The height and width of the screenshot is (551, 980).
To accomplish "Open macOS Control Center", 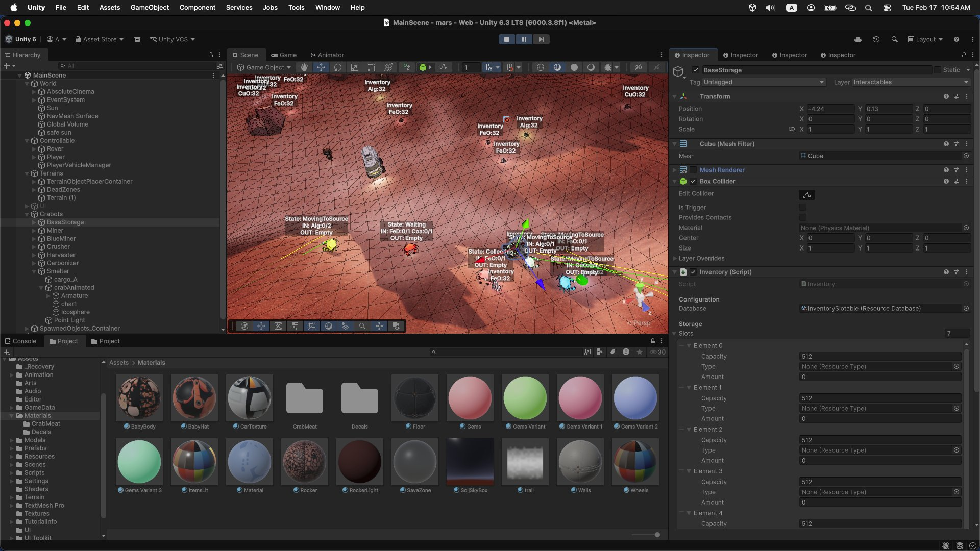I will click(888, 8).
